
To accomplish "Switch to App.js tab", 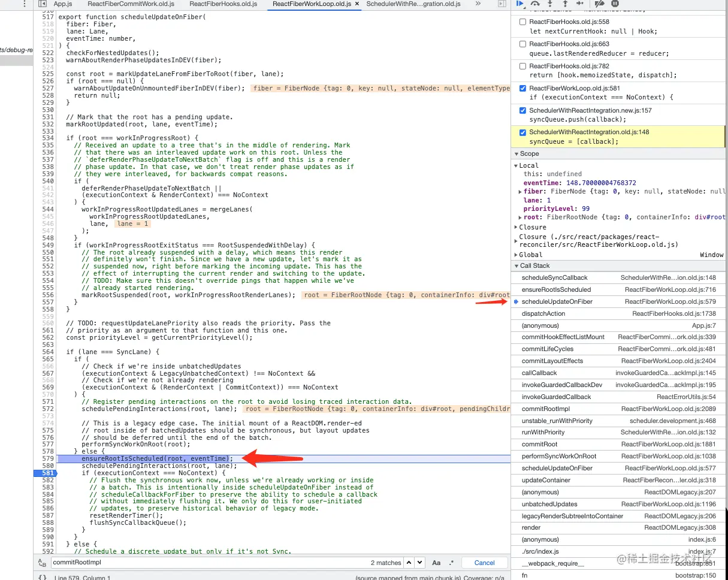I will [63, 4].
